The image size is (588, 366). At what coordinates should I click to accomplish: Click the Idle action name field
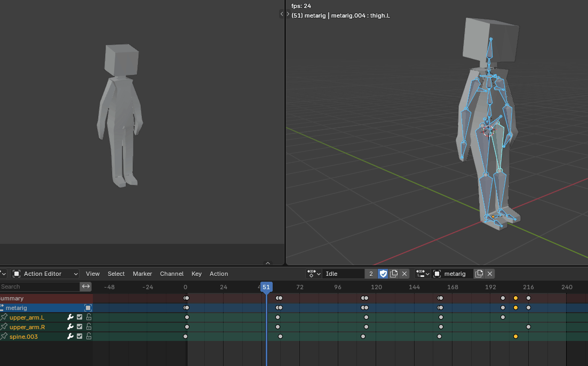(x=343, y=274)
